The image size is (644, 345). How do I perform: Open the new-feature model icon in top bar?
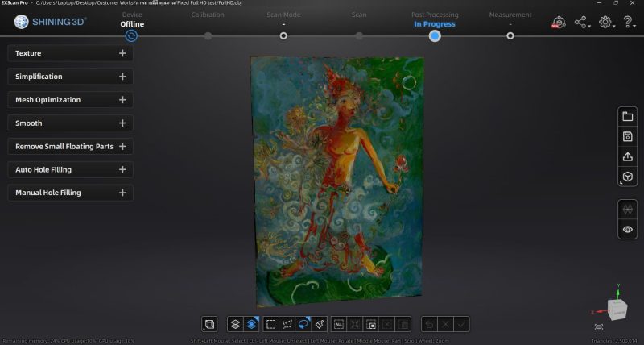pos(559,23)
